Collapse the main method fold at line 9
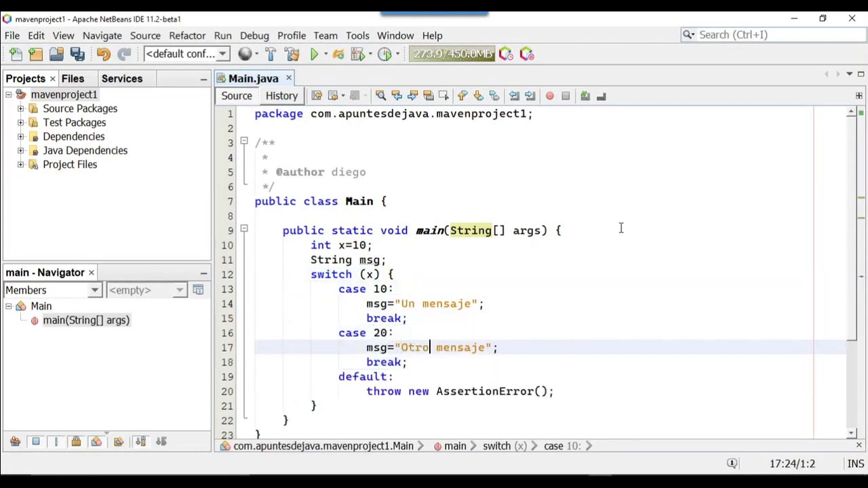Screen dimensions: 868x488 click(x=244, y=230)
